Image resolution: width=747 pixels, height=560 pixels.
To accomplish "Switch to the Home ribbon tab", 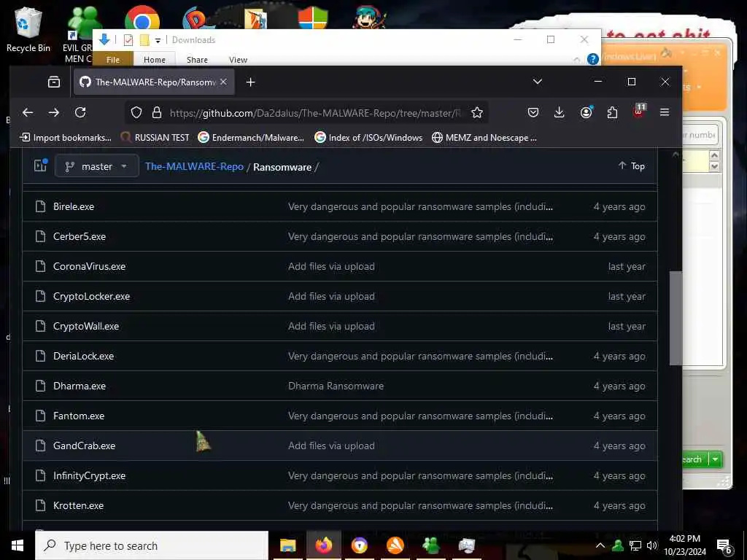I will click(155, 60).
